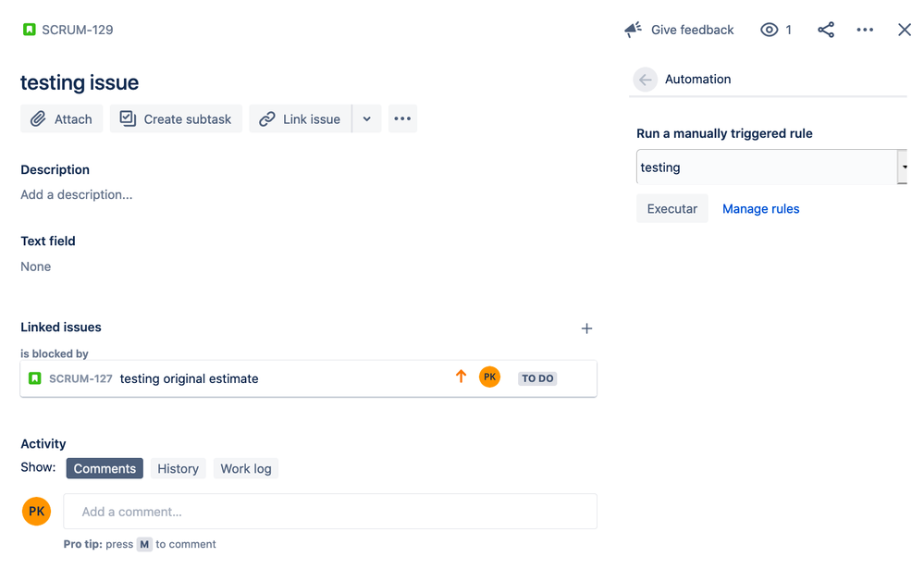Click the is blocked by label

click(55, 353)
